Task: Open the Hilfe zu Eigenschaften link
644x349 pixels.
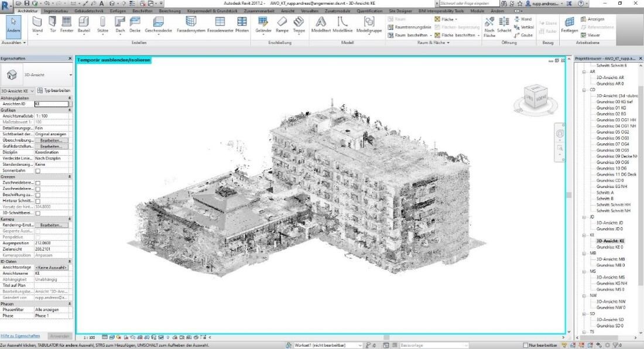Action: pyautogui.click(x=21, y=336)
